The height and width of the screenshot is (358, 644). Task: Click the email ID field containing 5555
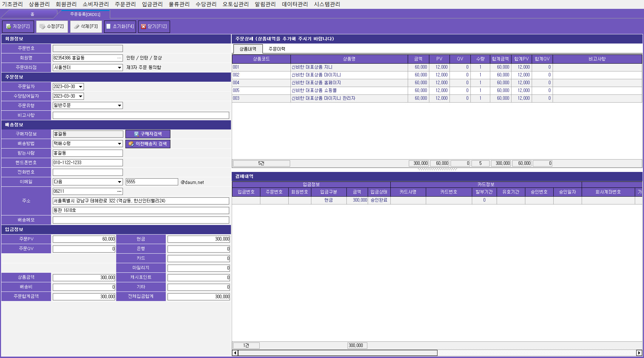(x=152, y=182)
